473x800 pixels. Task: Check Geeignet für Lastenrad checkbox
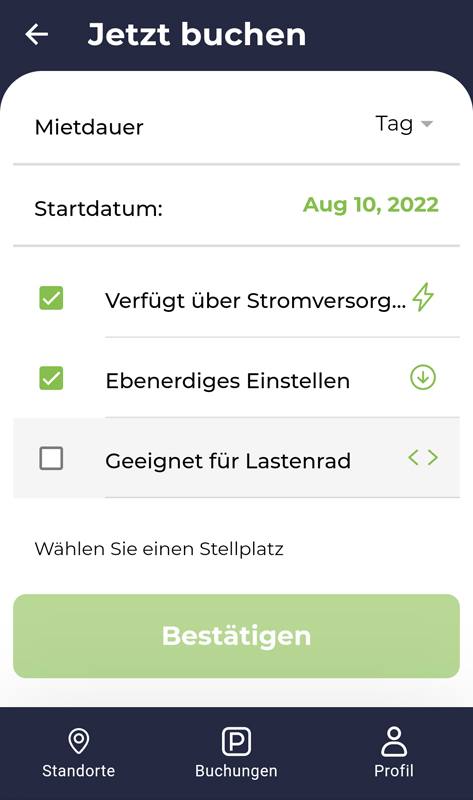51,458
